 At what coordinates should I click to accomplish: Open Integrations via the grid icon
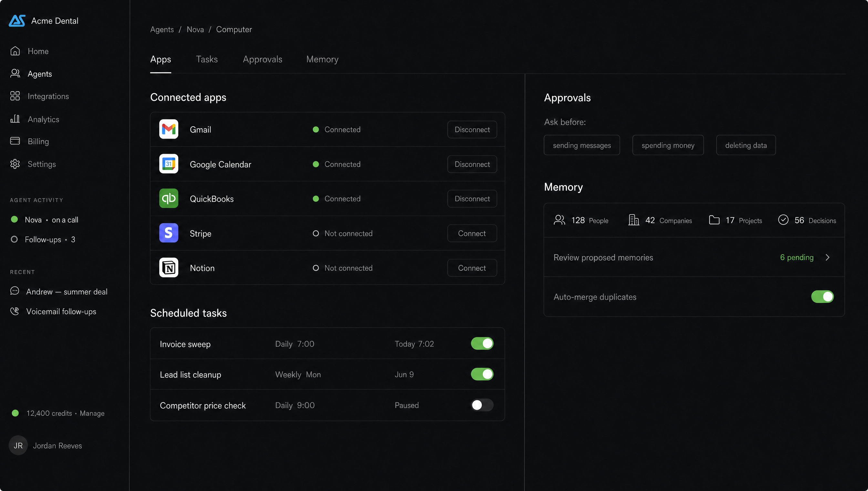coord(15,96)
